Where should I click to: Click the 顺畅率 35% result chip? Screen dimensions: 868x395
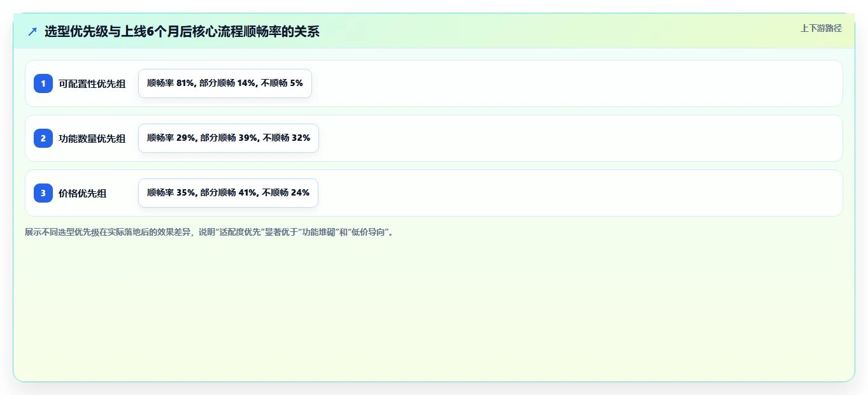click(x=228, y=193)
